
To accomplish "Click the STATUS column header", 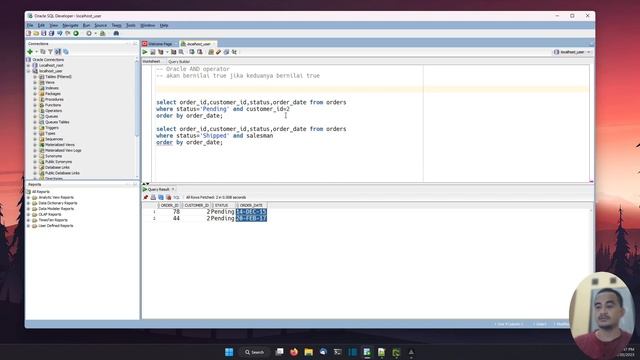I will pyautogui.click(x=223, y=205).
